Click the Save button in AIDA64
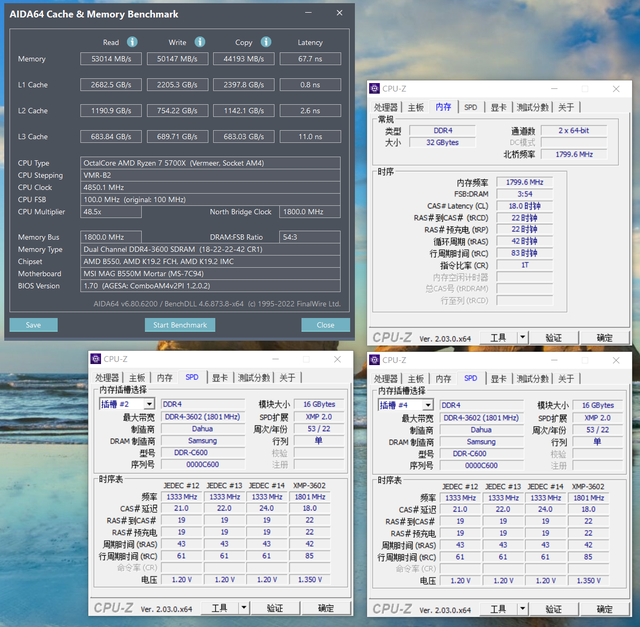Image resolution: width=640 pixels, height=627 pixels. click(33, 325)
